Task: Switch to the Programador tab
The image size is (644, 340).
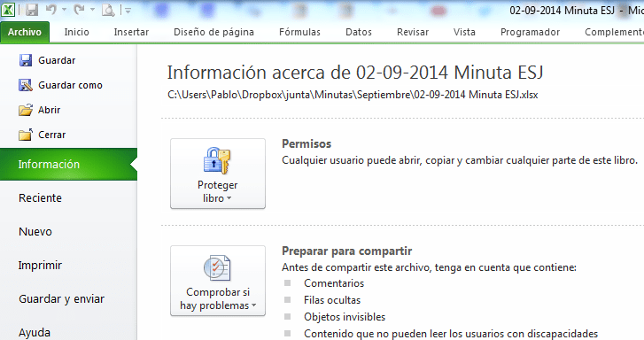Action: (530, 32)
